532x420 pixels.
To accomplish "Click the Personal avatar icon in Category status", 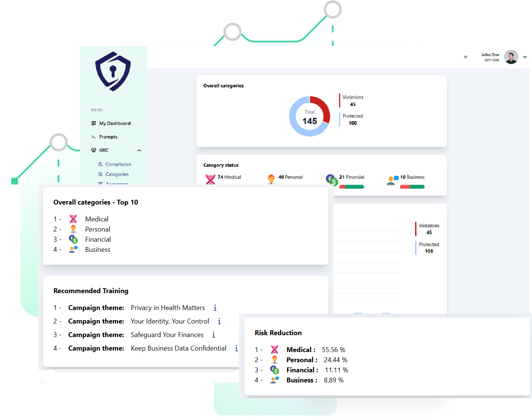I will click(x=271, y=179).
